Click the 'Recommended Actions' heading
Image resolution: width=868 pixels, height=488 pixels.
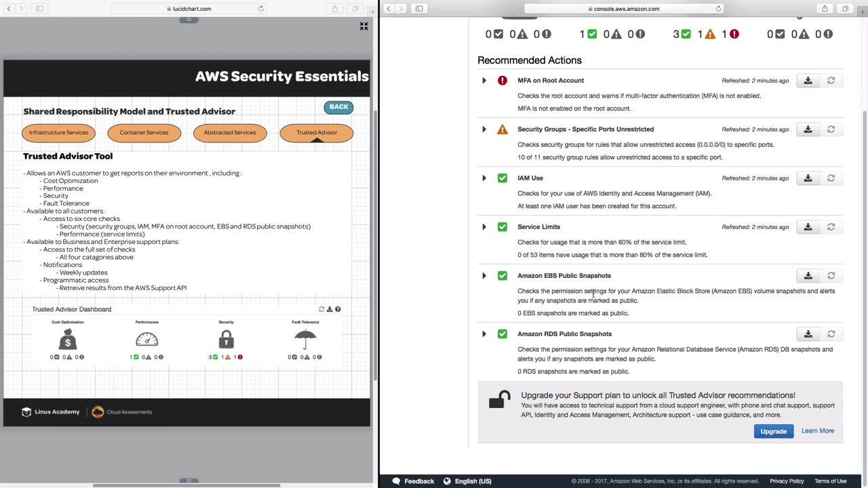[530, 60]
